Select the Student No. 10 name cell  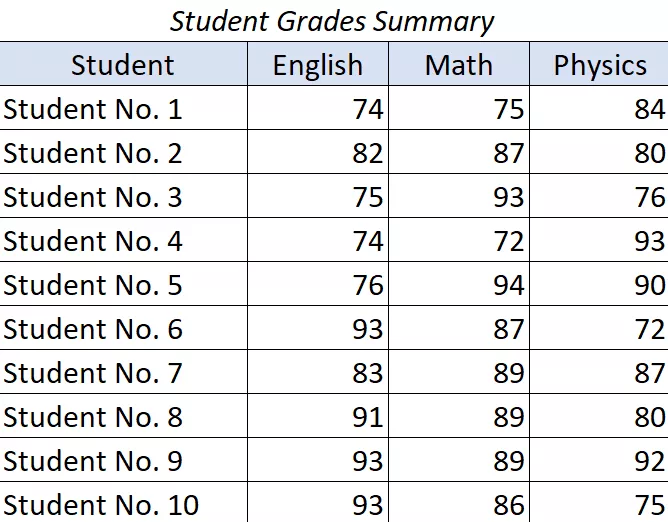(x=101, y=505)
